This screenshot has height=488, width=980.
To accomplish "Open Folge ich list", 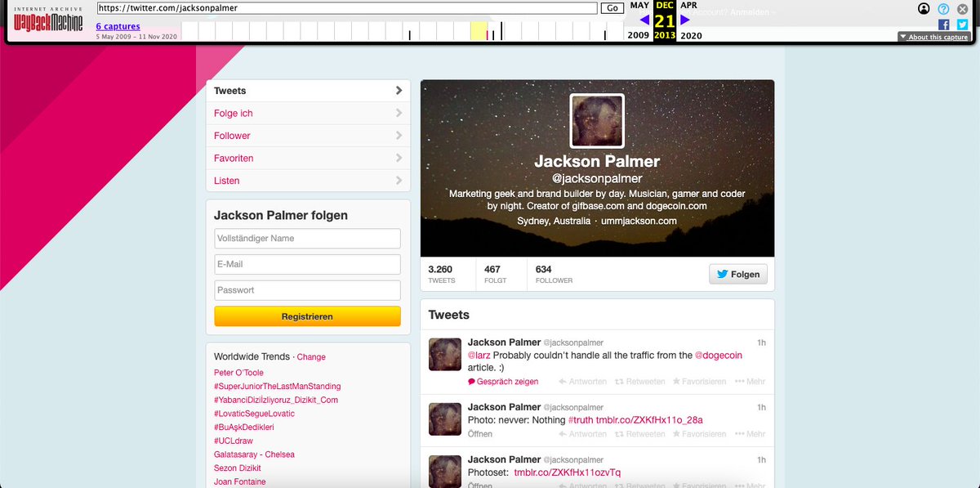I will coord(233,114).
